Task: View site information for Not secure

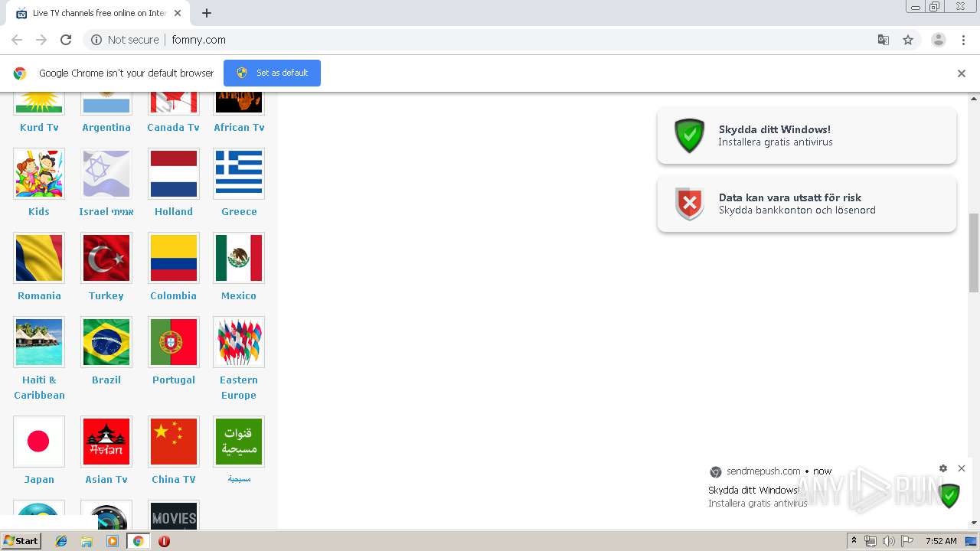Action: [x=125, y=40]
